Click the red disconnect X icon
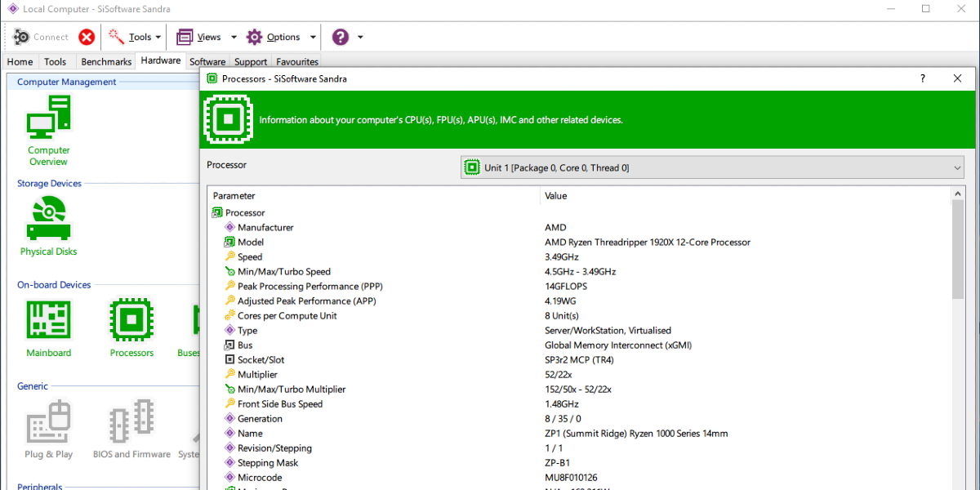980x490 pixels. (87, 37)
